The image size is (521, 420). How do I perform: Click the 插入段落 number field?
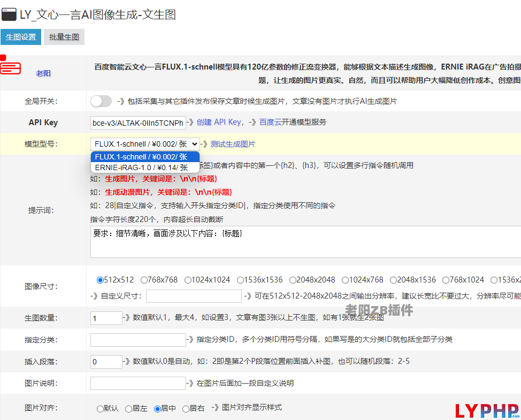[106, 362]
